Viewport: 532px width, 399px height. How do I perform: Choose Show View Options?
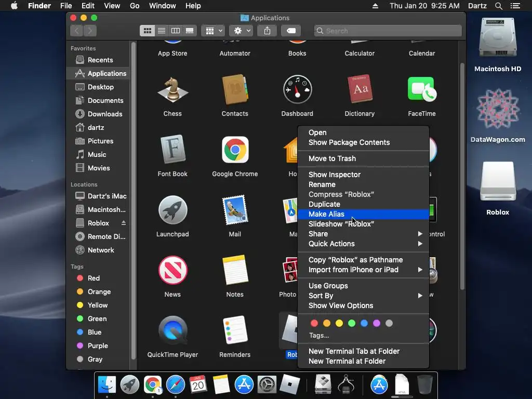coord(363,305)
